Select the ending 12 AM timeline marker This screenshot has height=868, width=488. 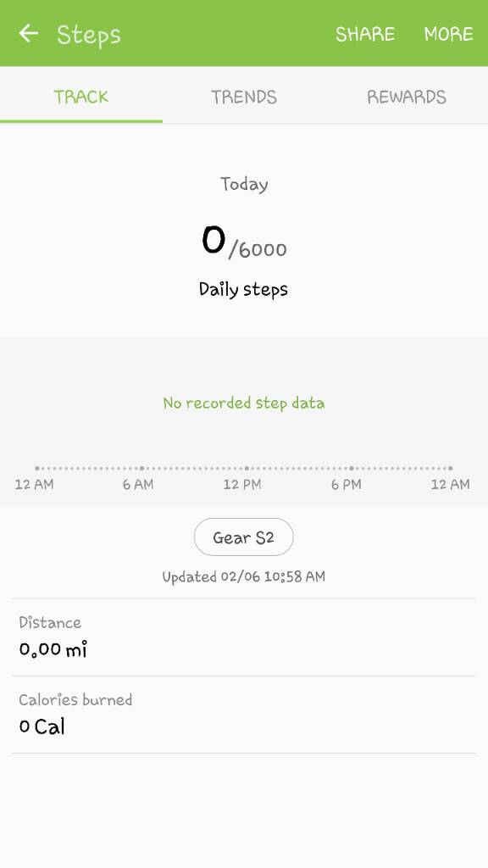pos(451,484)
